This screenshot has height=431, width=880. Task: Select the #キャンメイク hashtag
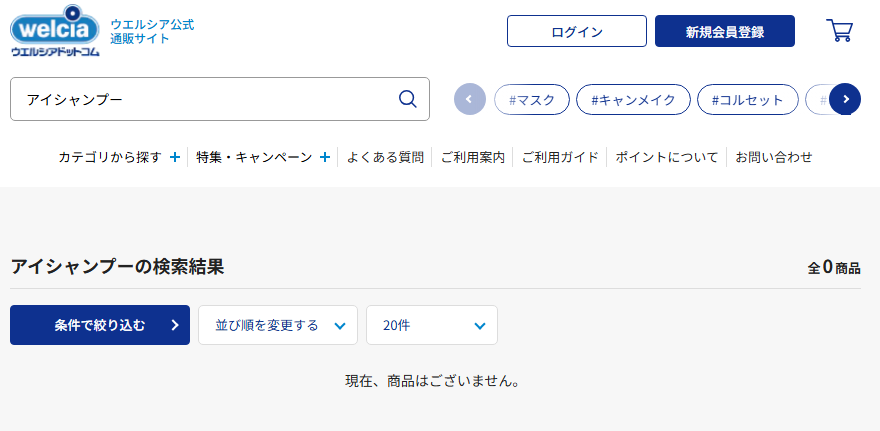coord(633,99)
